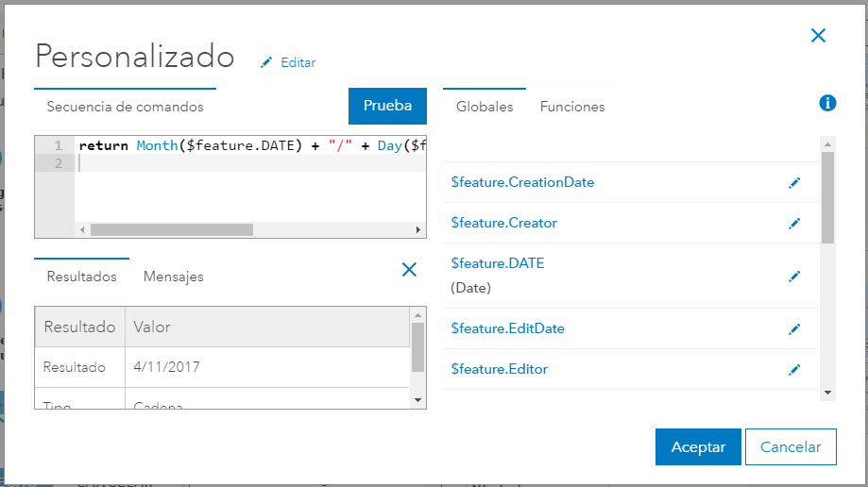The height and width of the screenshot is (487, 868).
Task: Switch to the Funciones tab
Action: (572, 107)
